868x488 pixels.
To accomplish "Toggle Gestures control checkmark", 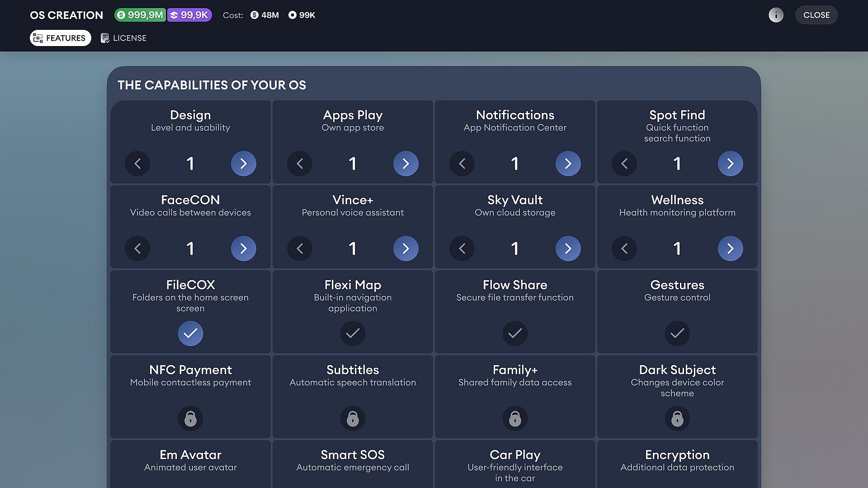I will click(x=677, y=333).
